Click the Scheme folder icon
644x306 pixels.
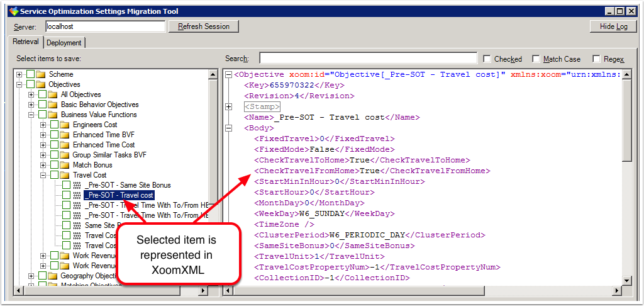click(x=41, y=74)
